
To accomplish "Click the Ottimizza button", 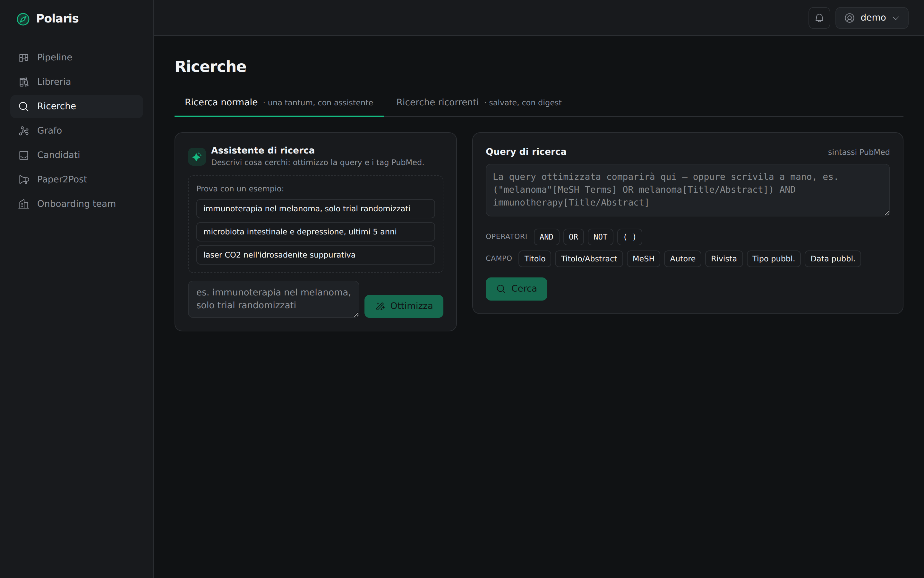I will (x=404, y=306).
